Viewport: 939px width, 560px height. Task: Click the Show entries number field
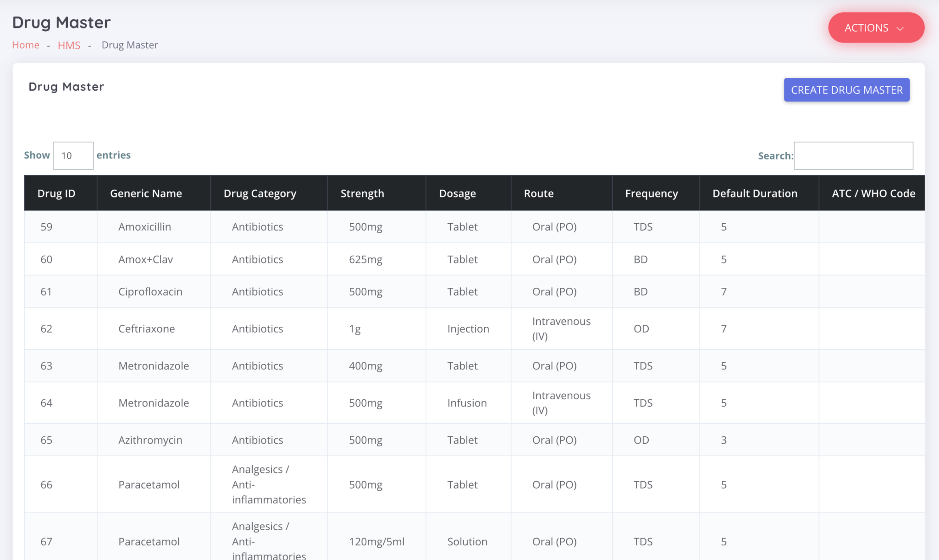tap(73, 155)
